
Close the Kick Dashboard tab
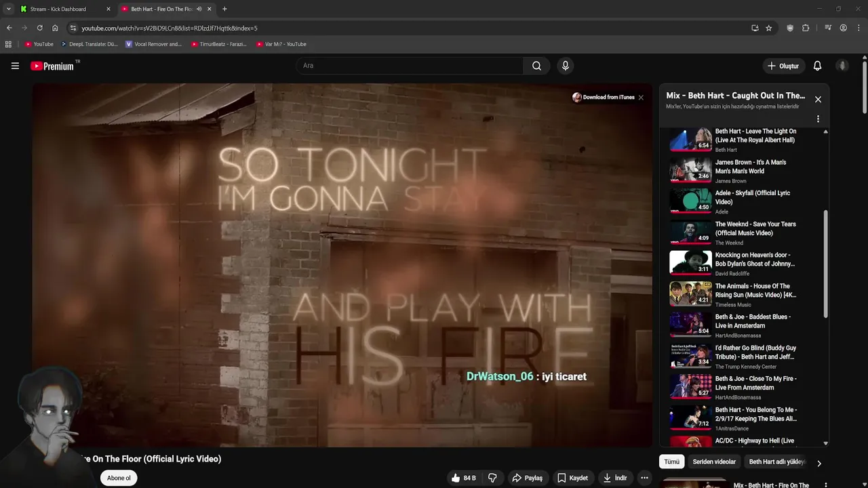108,9
